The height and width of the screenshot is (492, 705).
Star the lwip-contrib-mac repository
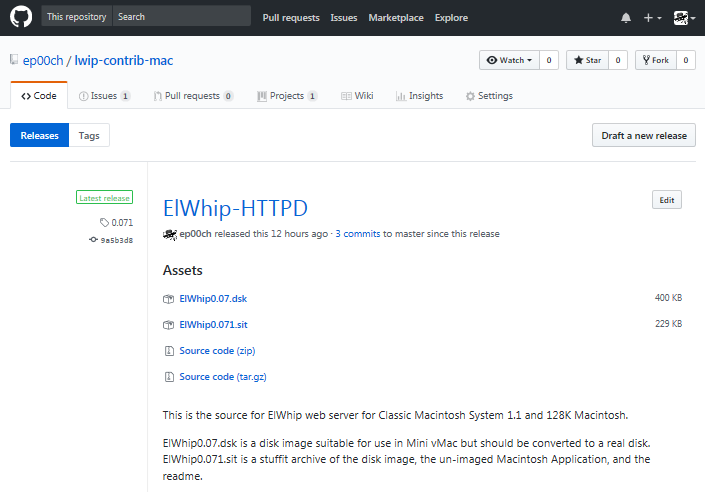point(587,60)
